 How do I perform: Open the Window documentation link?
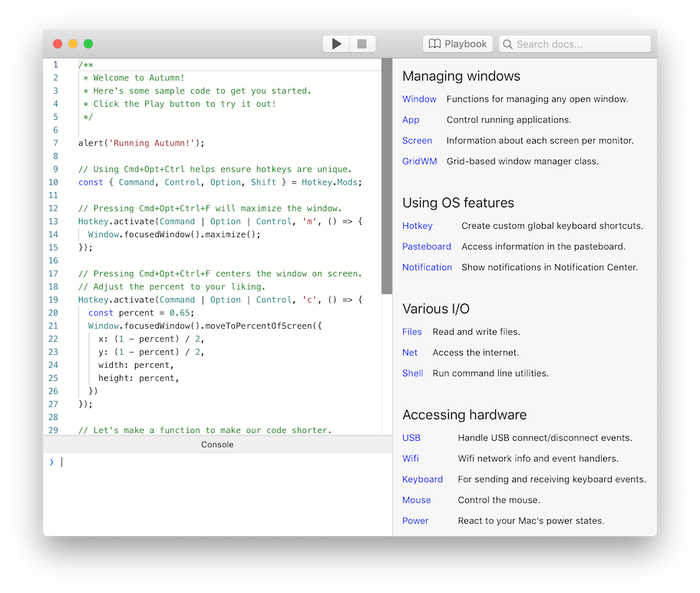tap(419, 99)
